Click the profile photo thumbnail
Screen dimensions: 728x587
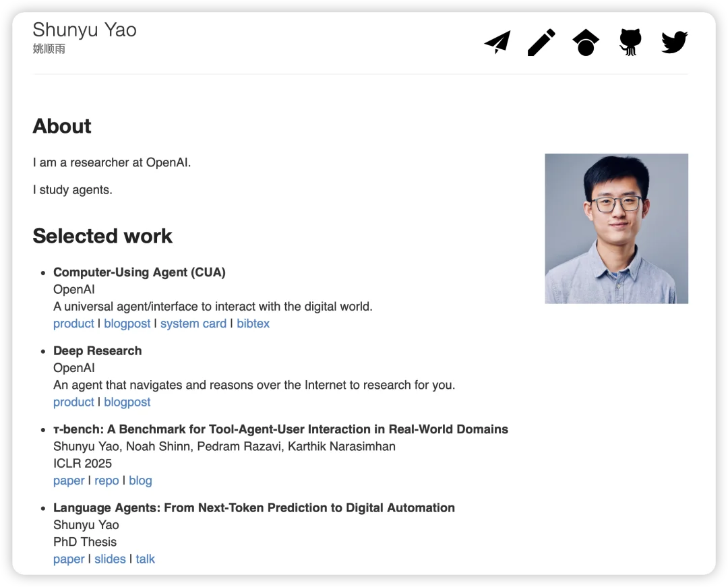[616, 228]
